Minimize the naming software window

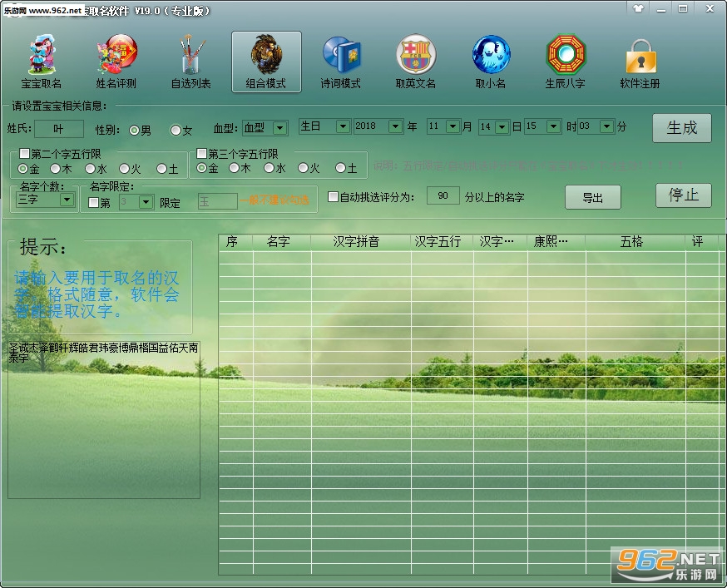tap(661, 9)
